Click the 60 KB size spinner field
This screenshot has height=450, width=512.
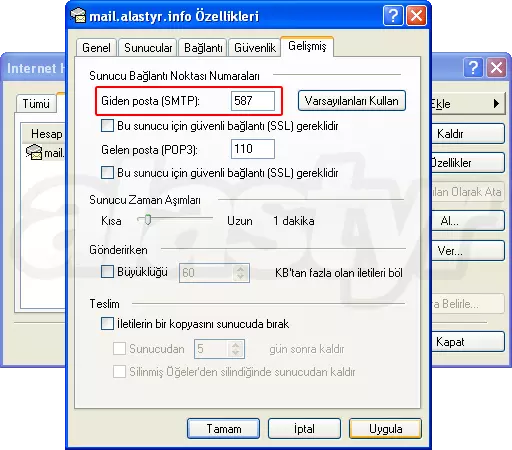(214, 273)
